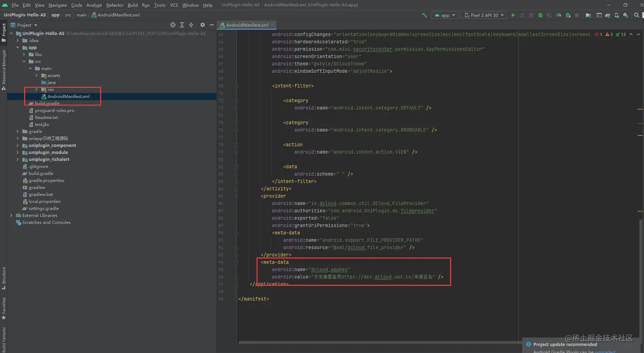Viewport: 644px width, 353px height.
Task: Select AndroidManifest.xml in project tree
Action: point(68,96)
